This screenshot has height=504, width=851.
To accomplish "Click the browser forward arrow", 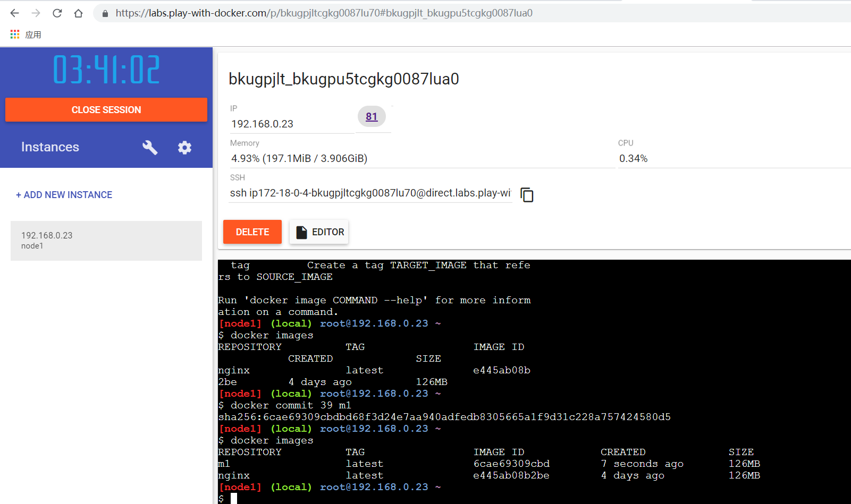I will 36,13.
